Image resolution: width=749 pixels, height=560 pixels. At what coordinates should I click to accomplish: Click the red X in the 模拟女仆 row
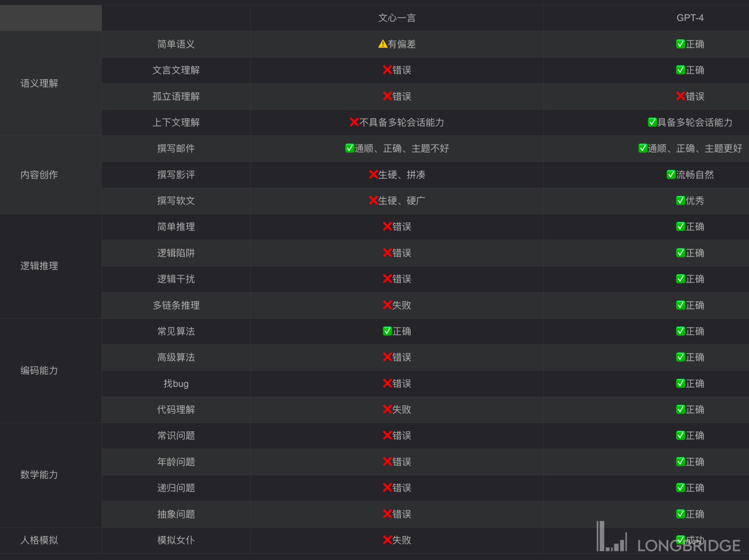click(387, 540)
